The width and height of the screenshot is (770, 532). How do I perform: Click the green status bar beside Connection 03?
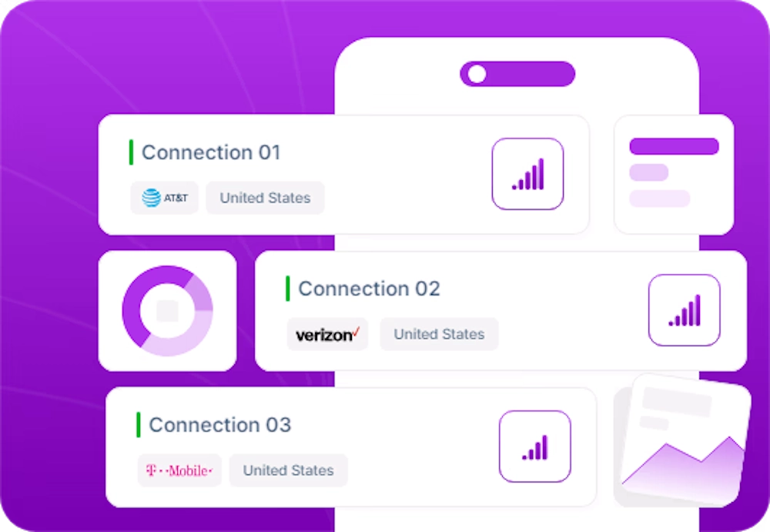(139, 424)
